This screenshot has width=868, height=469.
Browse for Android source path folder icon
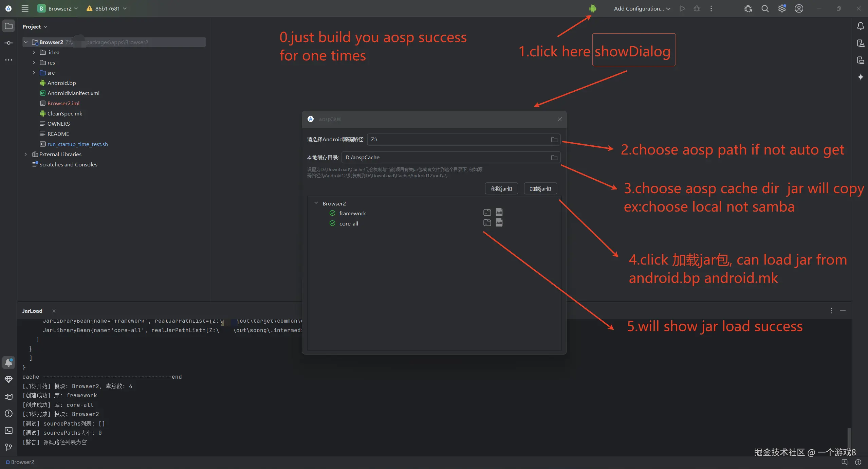554,140
